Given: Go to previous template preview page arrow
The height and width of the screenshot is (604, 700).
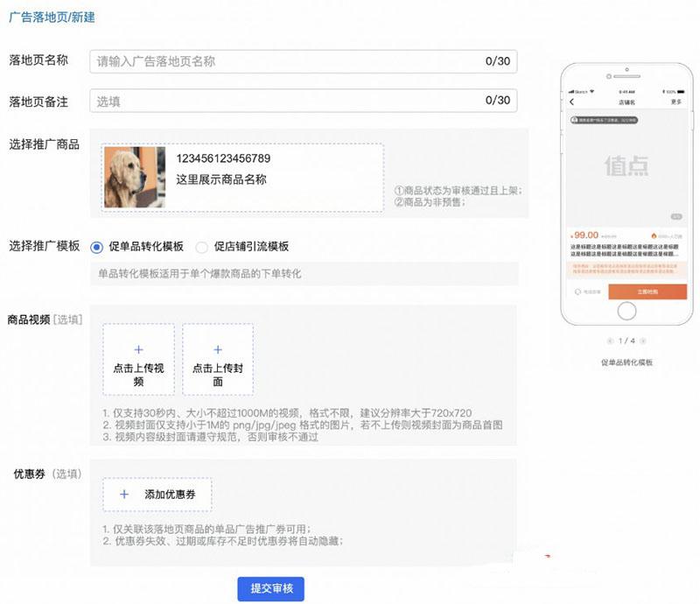Looking at the screenshot, I should click(x=610, y=341).
